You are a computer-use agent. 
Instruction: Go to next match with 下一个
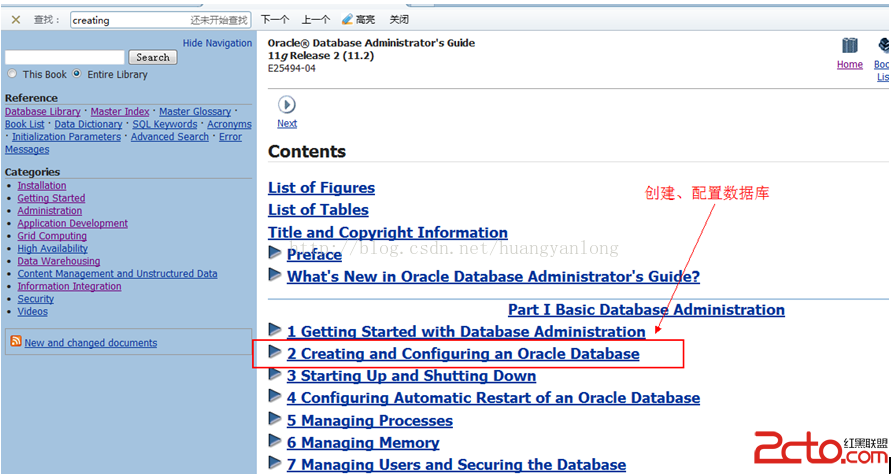(274, 20)
